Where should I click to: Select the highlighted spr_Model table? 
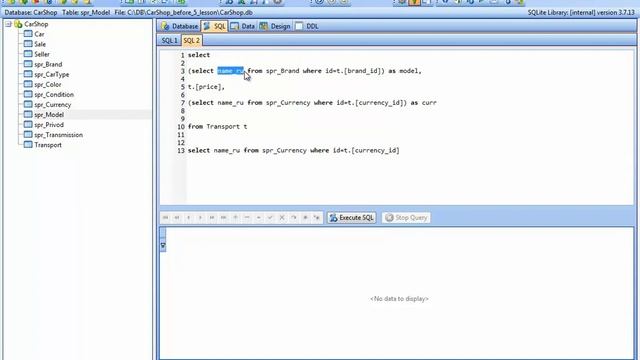tap(49, 115)
